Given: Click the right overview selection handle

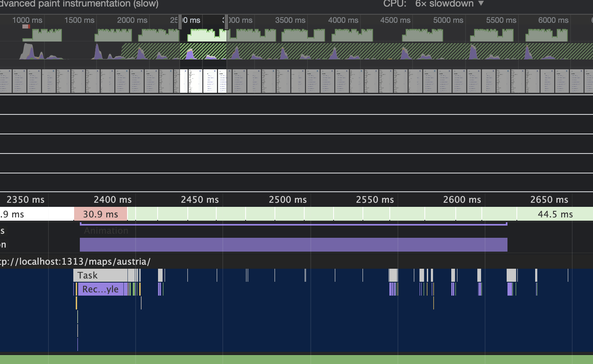Looking at the screenshot, I should pyautogui.click(x=226, y=21).
